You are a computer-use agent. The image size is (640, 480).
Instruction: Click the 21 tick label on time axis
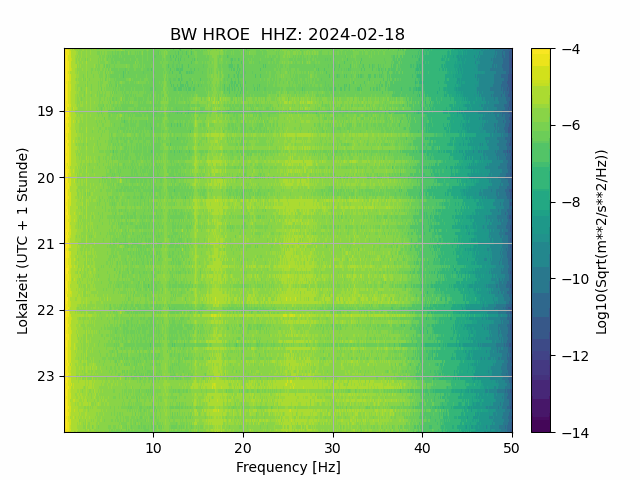[45, 244]
